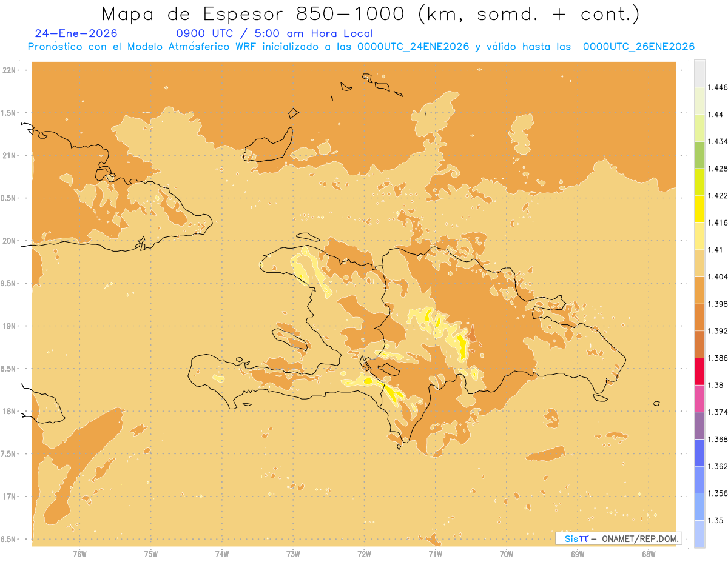Click the legend value 1.44
The height and width of the screenshot is (562, 728).
715,115
